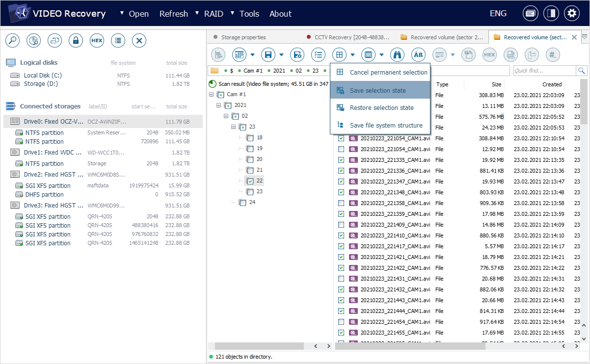Click the padlock icon in left toolbar
Image resolution: width=590 pixels, height=364 pixels.
[x=76, y=41]
